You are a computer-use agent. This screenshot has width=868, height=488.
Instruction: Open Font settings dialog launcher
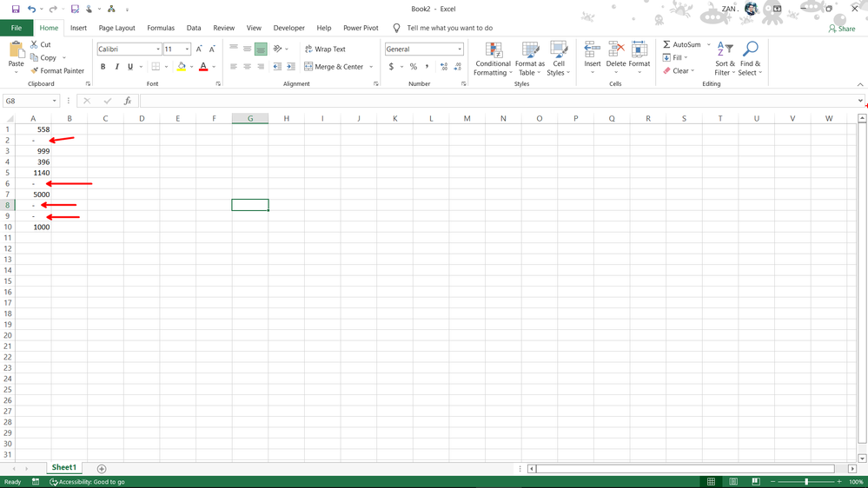point(218,84)
